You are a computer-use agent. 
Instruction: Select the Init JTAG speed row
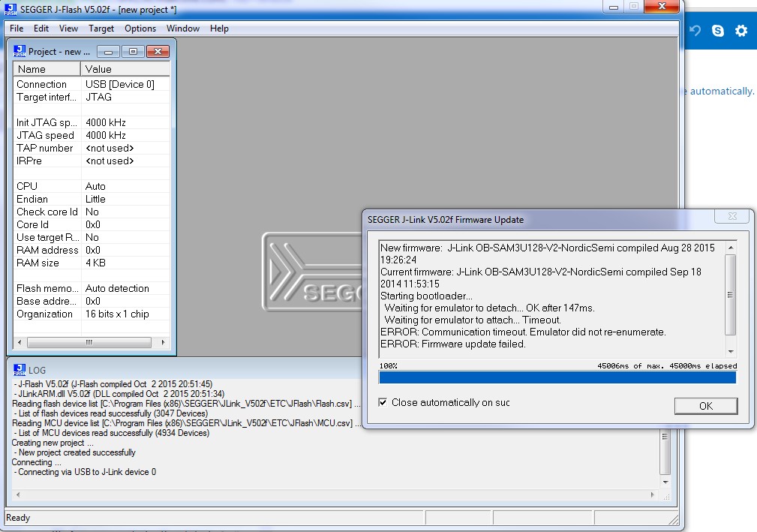point(92,122)
